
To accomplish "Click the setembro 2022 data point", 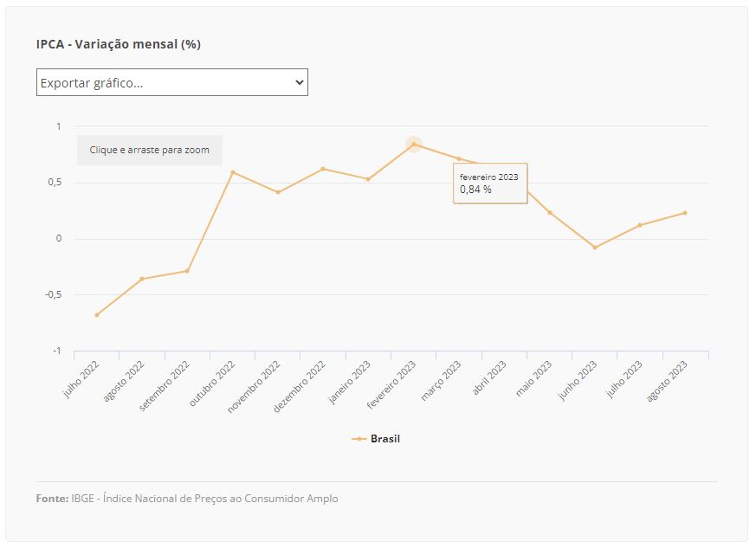I will [x=187, y=271].
